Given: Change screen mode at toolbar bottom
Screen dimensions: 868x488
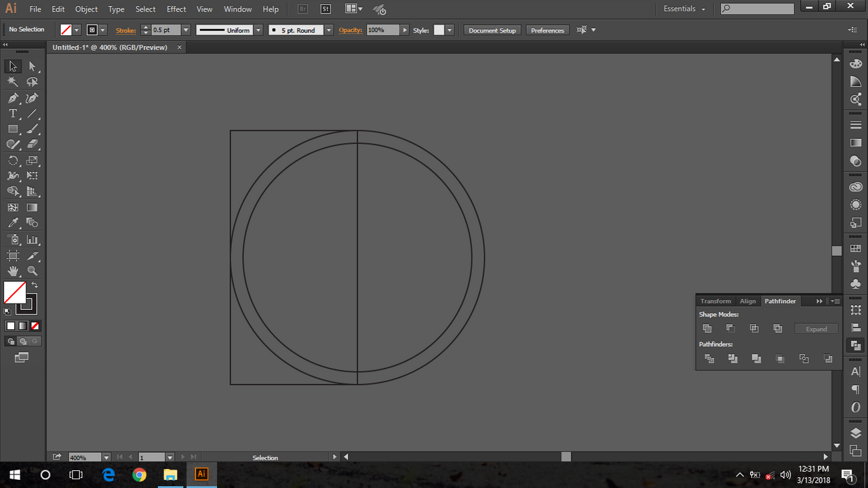Looking at the screenshot, I should 22,357.
